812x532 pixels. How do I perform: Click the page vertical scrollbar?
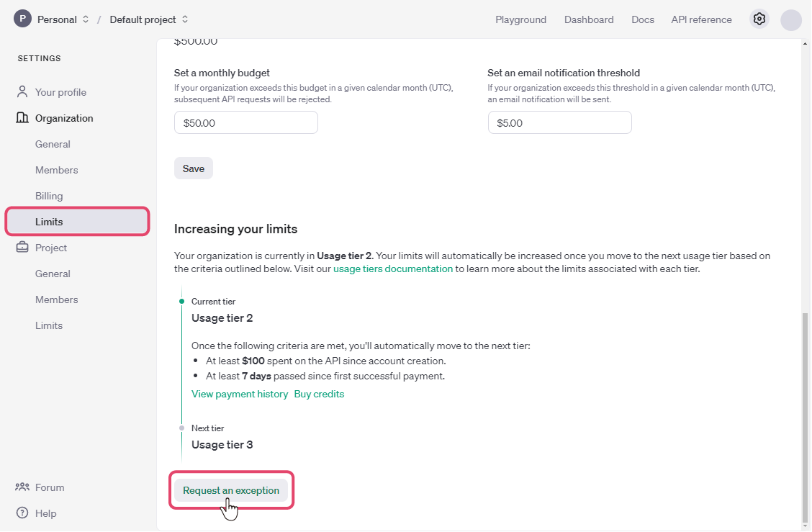point(806,418)
